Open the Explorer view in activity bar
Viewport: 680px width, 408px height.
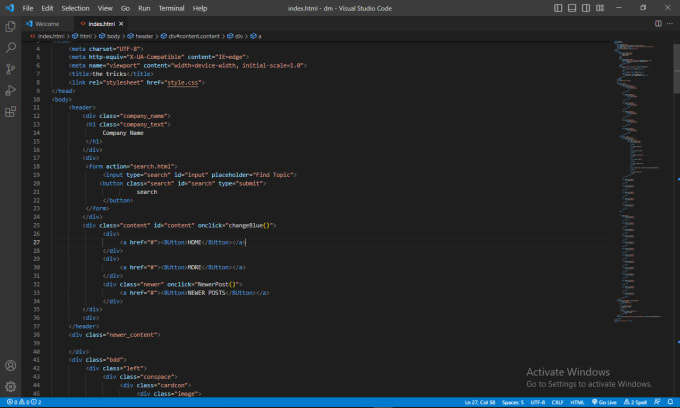(10, 26)
